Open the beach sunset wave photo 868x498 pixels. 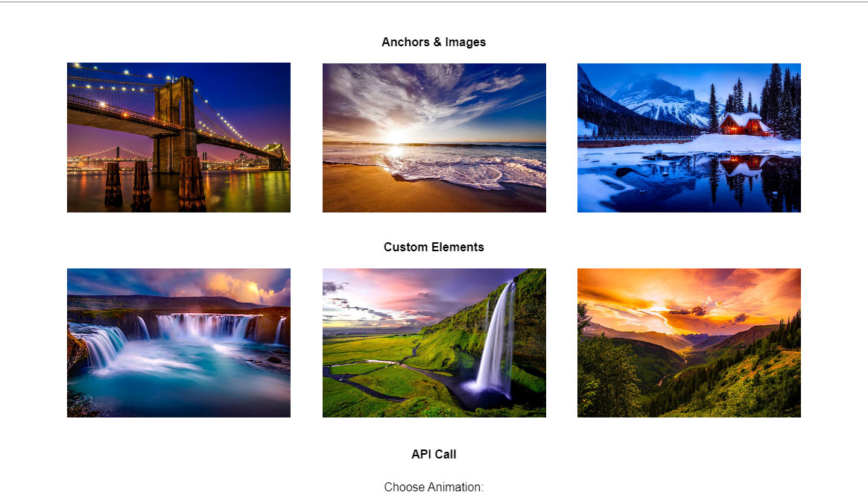coord(434,137)
